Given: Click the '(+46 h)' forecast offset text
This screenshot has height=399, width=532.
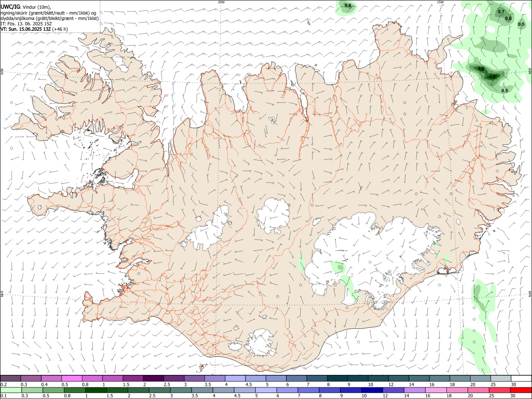Looking at the screenshot, I should [60, 29].
